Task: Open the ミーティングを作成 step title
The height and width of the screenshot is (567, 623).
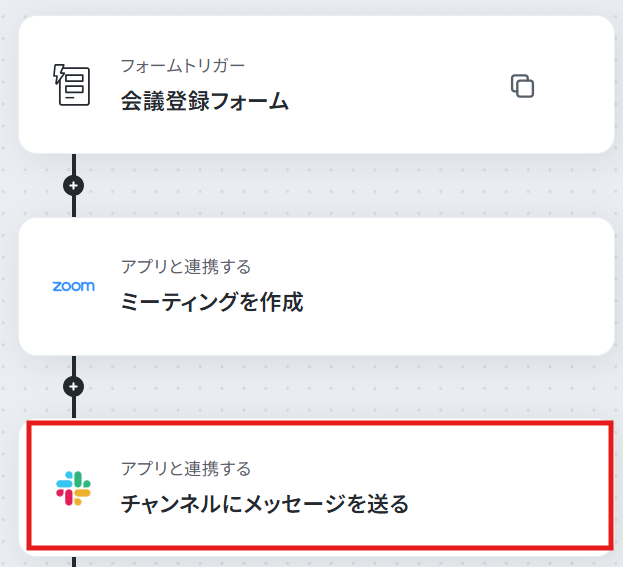Action: point(212,302)
